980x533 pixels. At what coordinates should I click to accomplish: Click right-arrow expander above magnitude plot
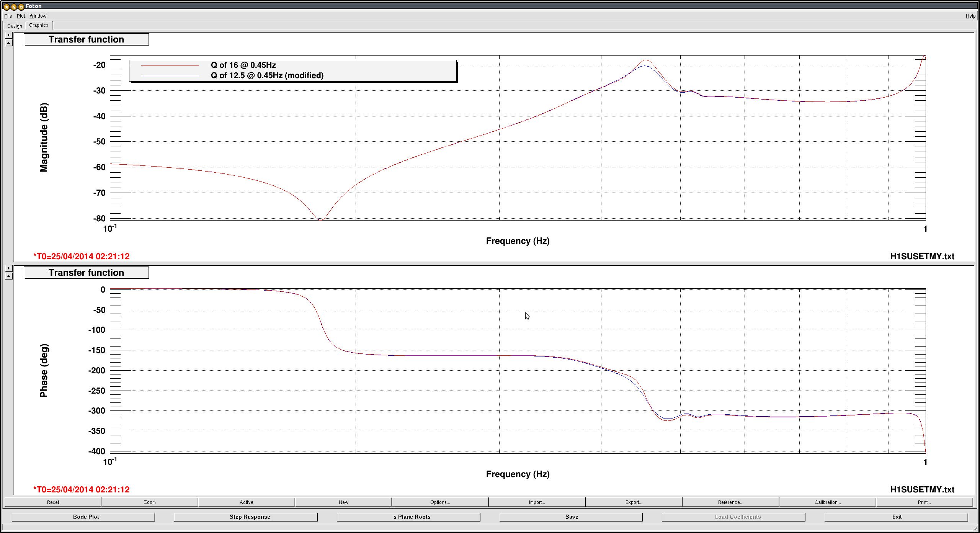9,35
